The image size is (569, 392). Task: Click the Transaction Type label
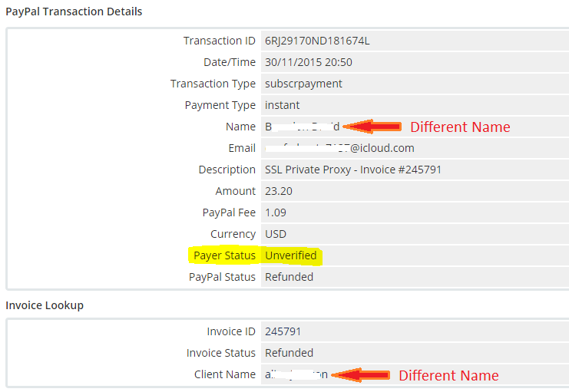(213, 84)
